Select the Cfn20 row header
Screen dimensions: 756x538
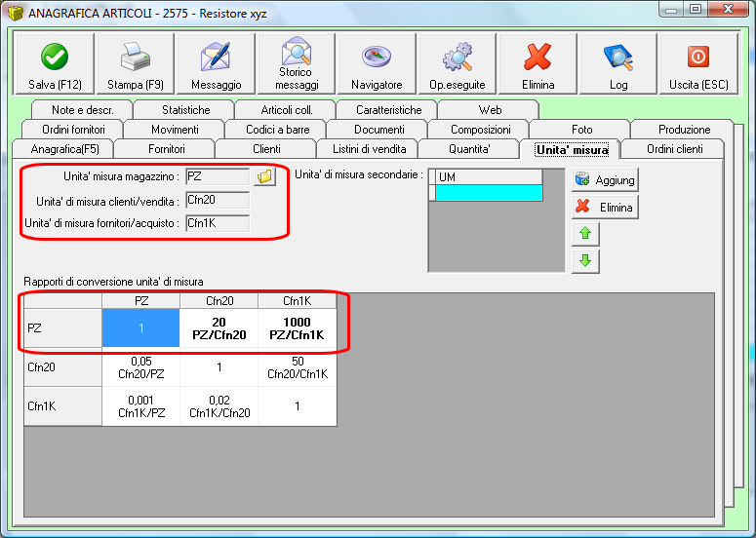click(62, 367)
